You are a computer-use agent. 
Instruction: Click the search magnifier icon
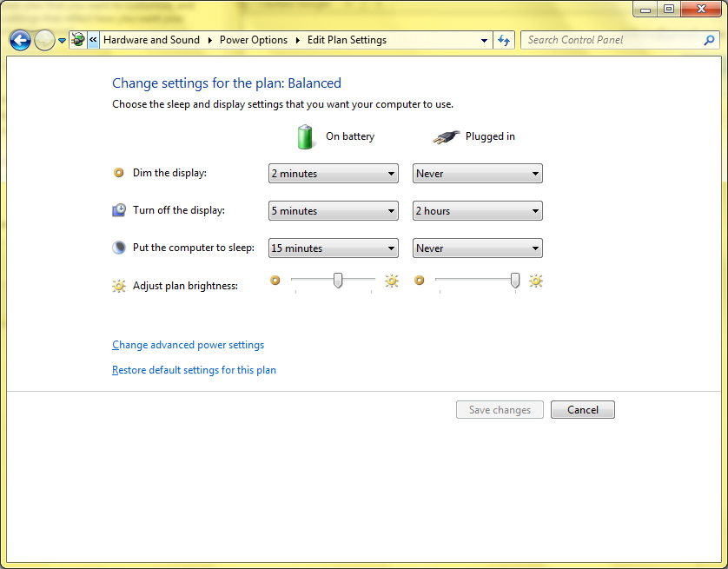pos(709,40)
